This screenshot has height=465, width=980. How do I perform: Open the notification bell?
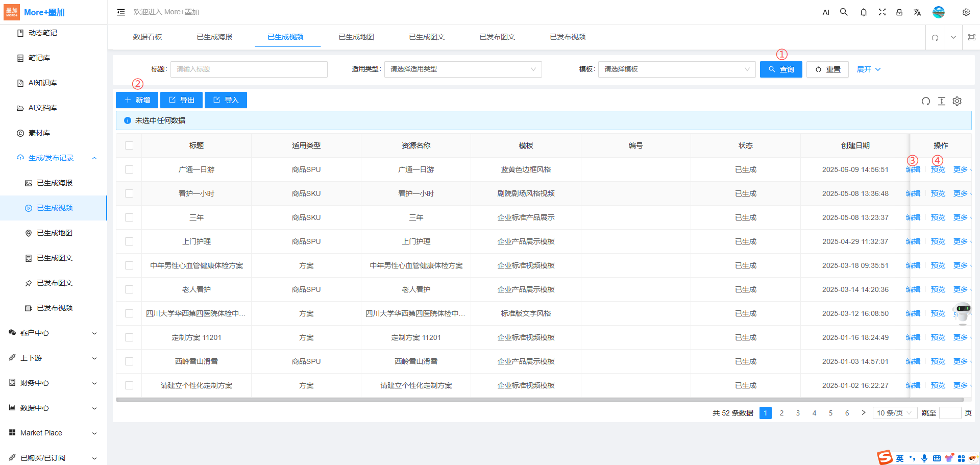[x=863, y=12]
